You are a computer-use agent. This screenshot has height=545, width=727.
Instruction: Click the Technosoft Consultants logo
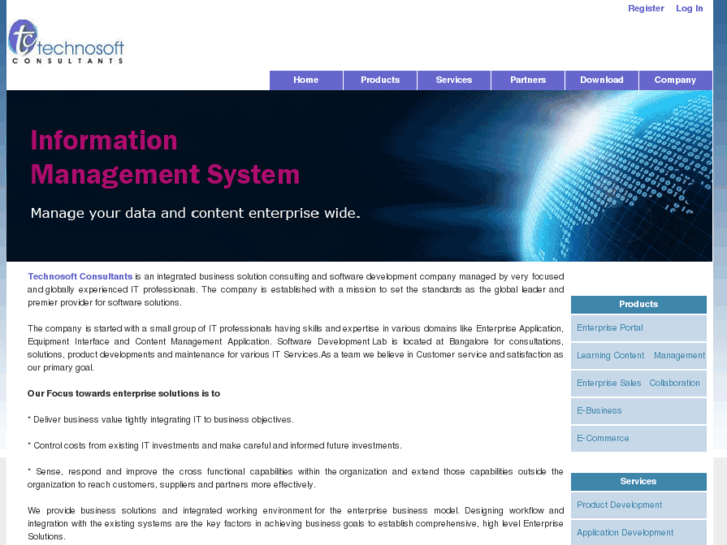coord(66,42)
